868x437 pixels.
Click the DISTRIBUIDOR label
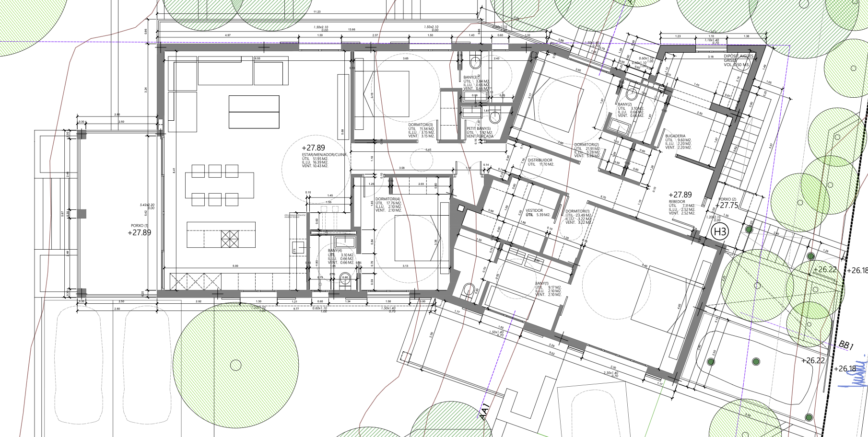coord(540,161)
